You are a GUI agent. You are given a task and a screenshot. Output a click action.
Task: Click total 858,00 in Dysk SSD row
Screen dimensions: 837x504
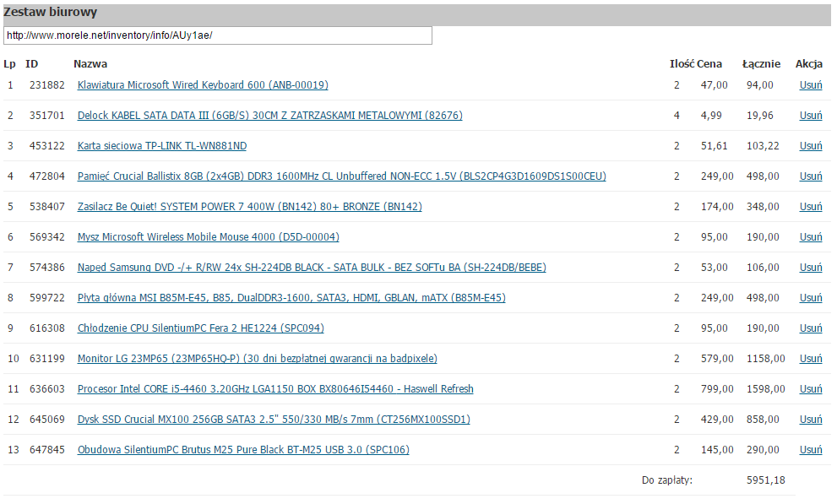click(x=763, y=420)
